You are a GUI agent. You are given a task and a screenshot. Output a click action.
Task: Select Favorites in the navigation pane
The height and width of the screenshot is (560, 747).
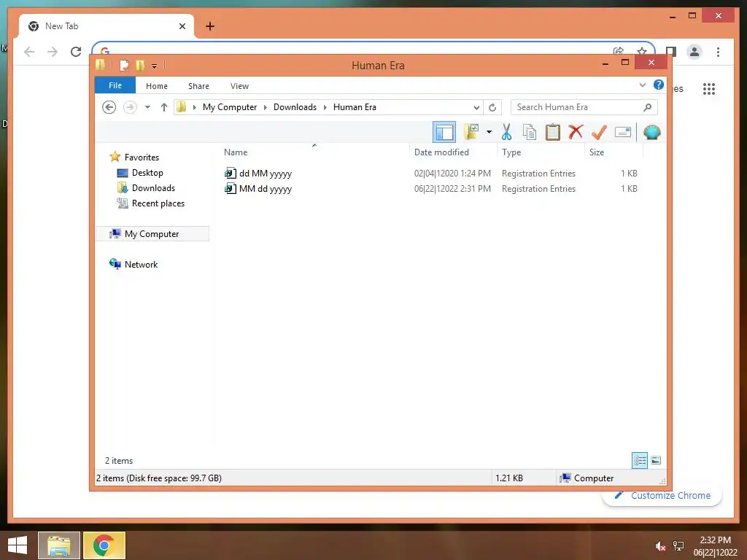[134, 157]
